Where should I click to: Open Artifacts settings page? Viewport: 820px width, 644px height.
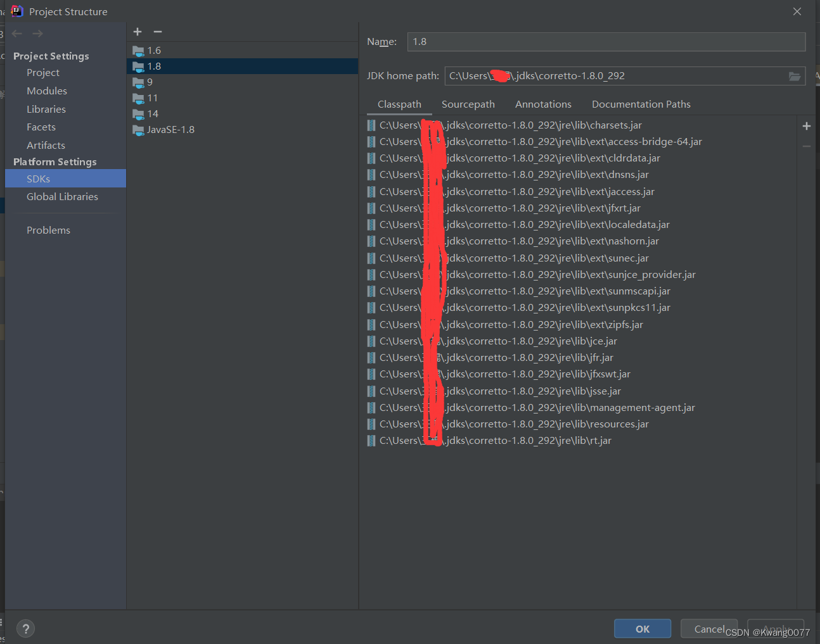(x=46, y=146)
